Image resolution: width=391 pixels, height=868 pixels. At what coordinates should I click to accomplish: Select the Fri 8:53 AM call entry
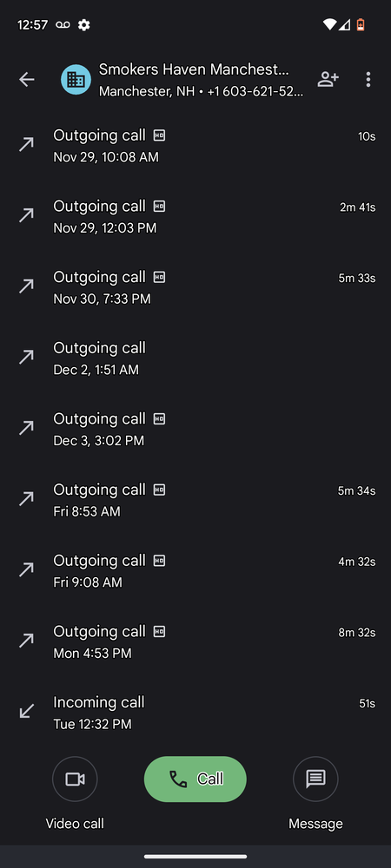pyautogui.click(x=195, y=499)
